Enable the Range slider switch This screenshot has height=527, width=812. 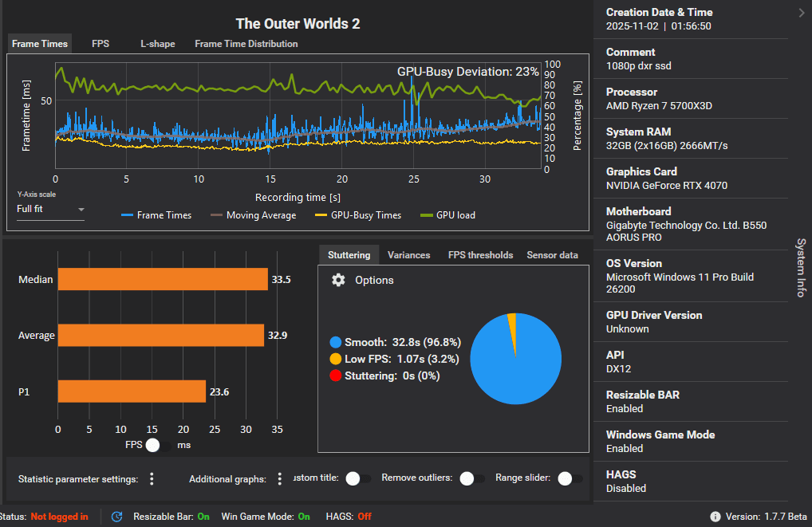click(x=570, y=479)
